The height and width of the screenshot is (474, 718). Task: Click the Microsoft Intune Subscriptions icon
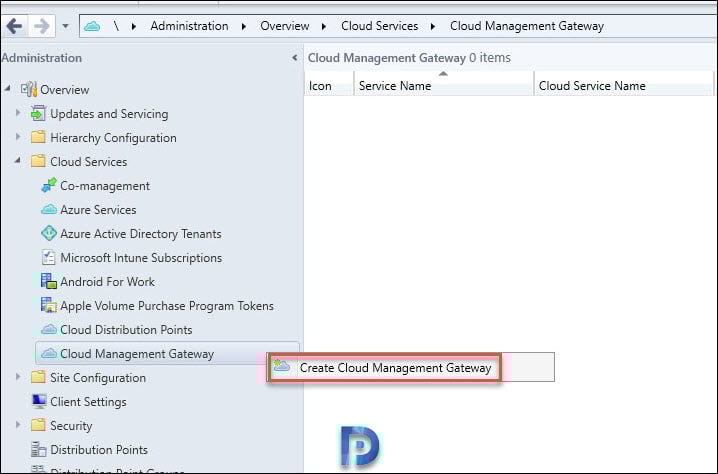pyautogui.click(x=49, y=257)
